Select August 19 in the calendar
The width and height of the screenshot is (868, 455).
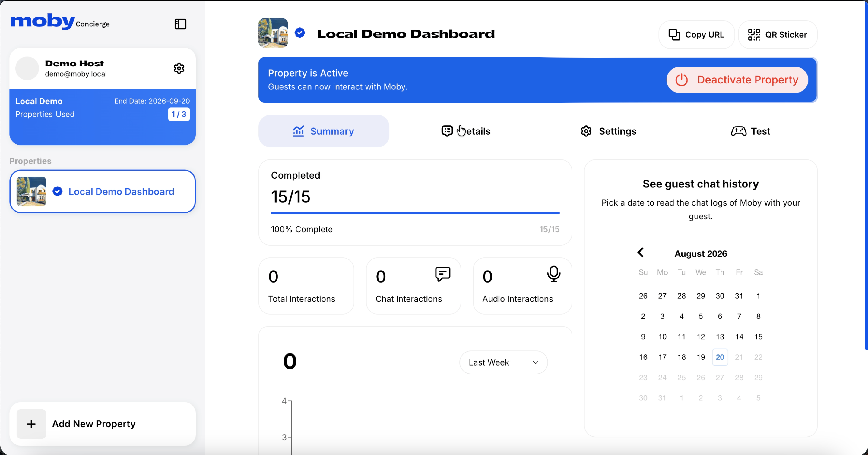click(701, 357)
